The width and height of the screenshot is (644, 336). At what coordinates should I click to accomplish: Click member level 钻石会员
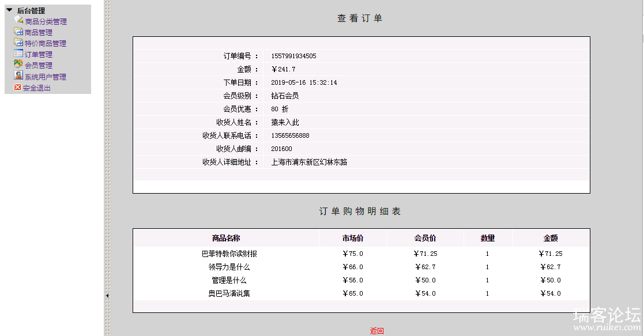pyautogui.click(x=285, y=96)
